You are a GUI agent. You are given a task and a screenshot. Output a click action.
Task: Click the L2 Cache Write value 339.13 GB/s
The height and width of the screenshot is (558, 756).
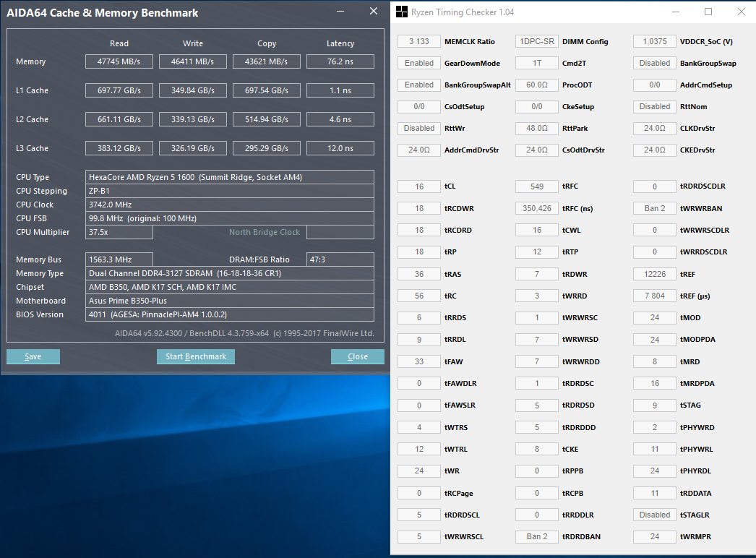[193, 119]
